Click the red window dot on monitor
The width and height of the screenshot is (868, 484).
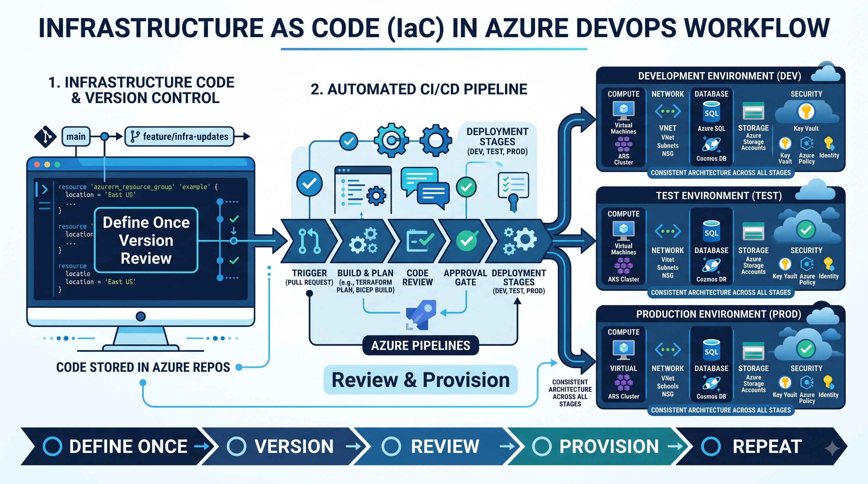[37, 164]
